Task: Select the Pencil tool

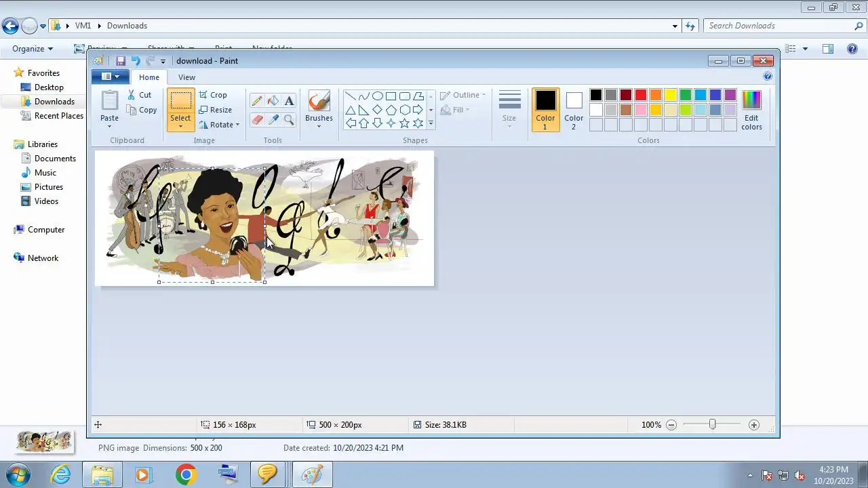Action: (256, 101)
